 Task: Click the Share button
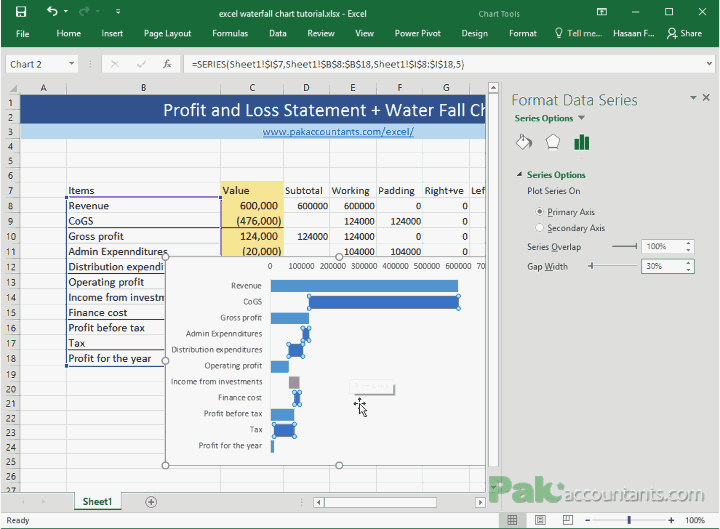(x=685, y=34)
